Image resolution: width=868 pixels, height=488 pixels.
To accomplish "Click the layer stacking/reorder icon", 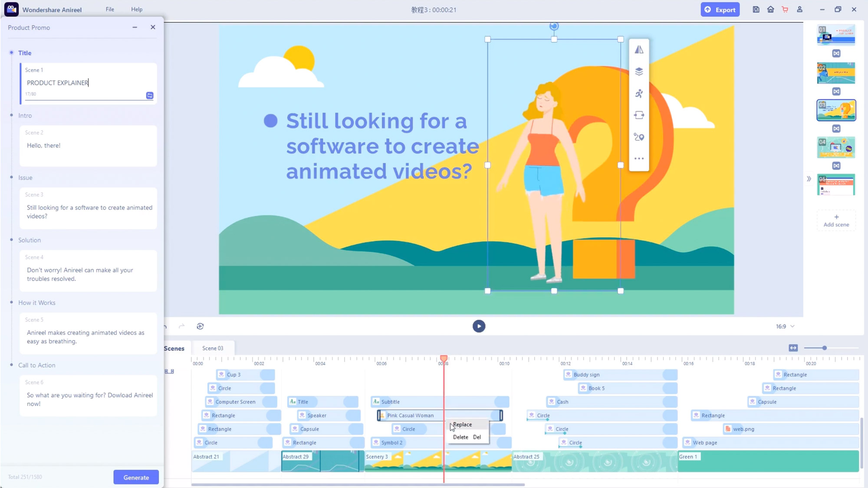I will click(x=639, y=72).
